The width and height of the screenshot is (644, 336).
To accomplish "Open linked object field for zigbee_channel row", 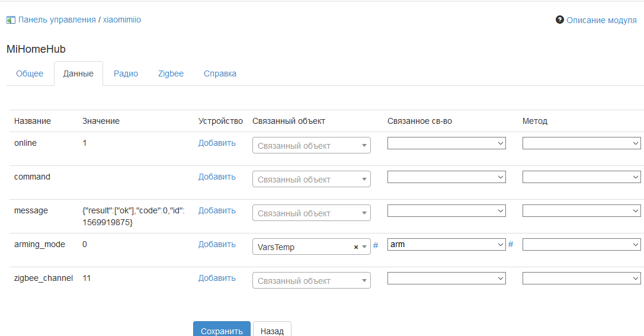I will click(311, 281).
